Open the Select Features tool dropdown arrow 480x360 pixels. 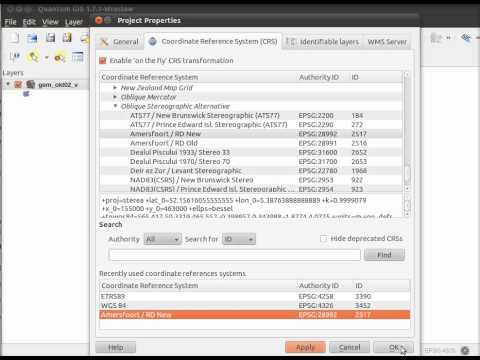[47, 58]
